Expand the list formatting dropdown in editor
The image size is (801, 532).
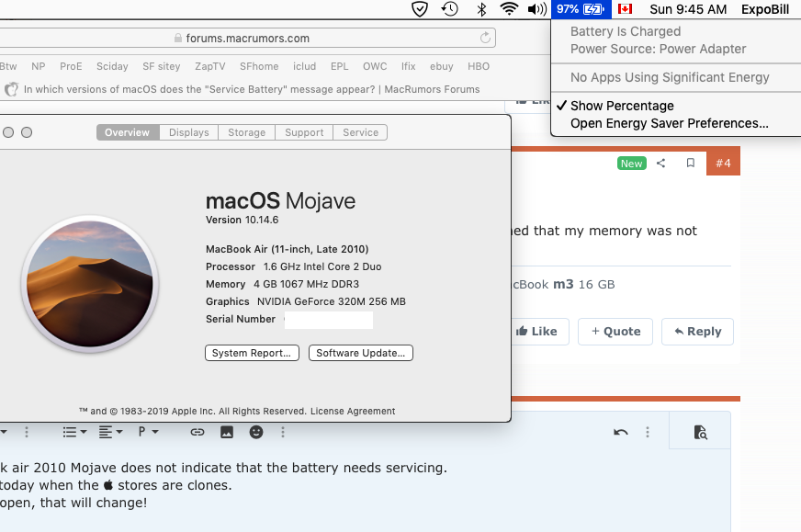pos(74,433)
